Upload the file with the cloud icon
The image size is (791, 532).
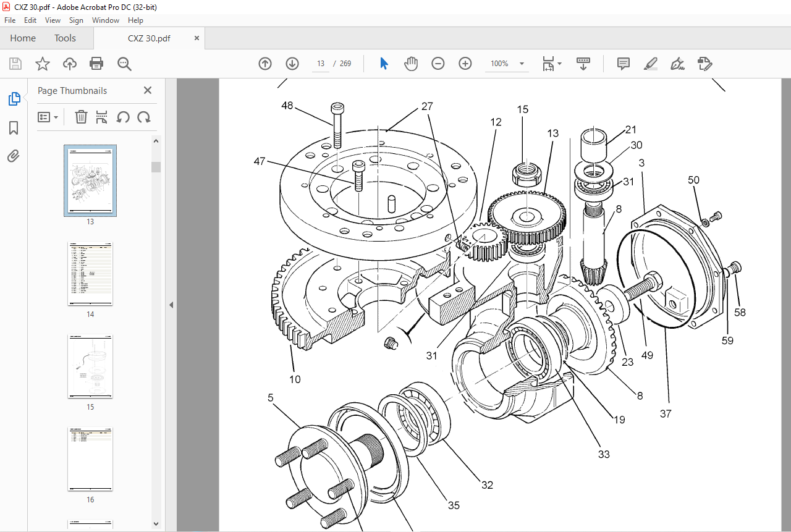pos(69,64)
